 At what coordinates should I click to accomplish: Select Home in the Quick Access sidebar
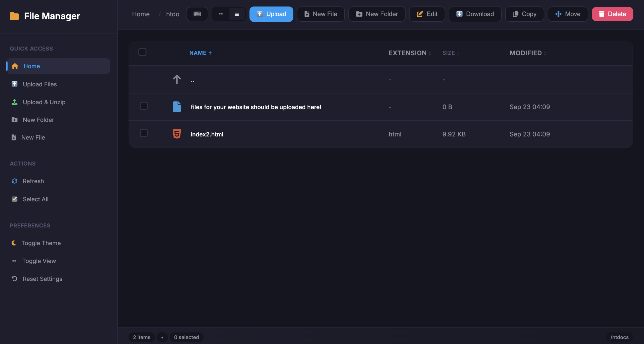coord(58,66)
